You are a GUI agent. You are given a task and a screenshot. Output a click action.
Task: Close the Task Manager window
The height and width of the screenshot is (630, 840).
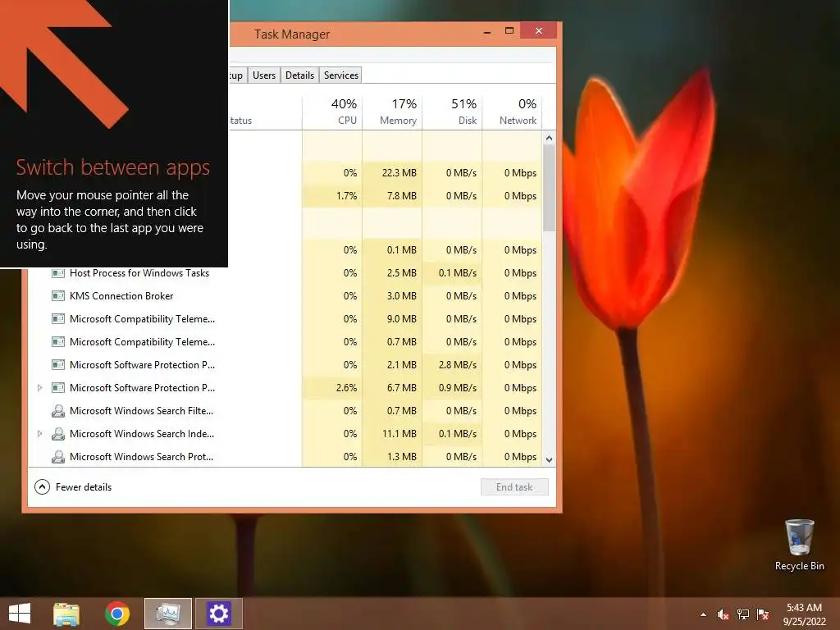tap(539, 31)
